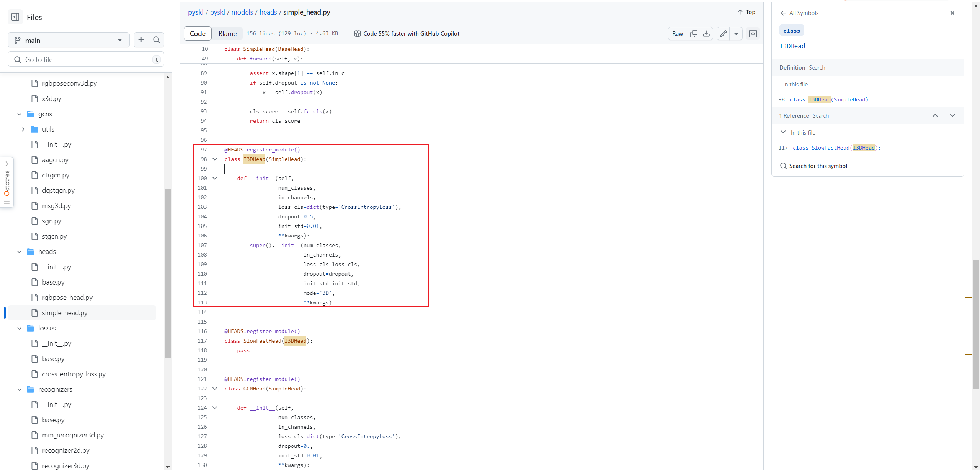Screen dimensions: 980x470
Task: Expand the utils folder
Action: click(23, 129)
